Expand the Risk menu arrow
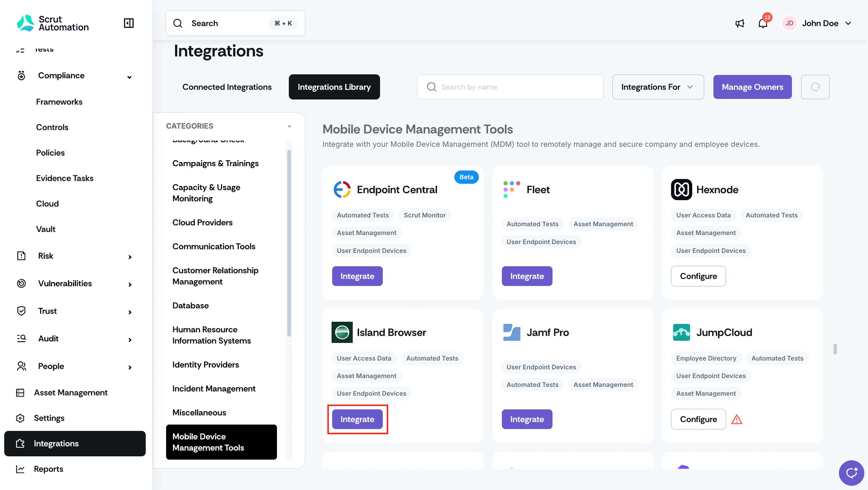This screenshot has height=490, width=868. [130, 257]
